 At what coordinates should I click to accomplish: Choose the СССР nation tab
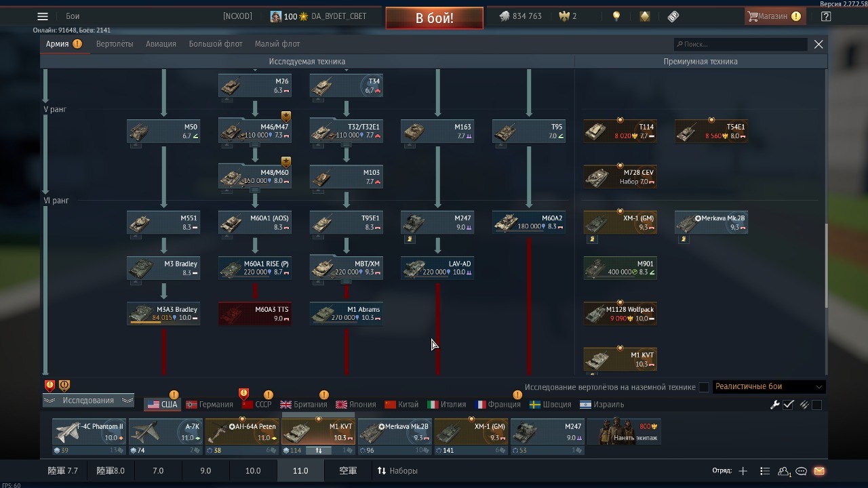click(256, 405)
